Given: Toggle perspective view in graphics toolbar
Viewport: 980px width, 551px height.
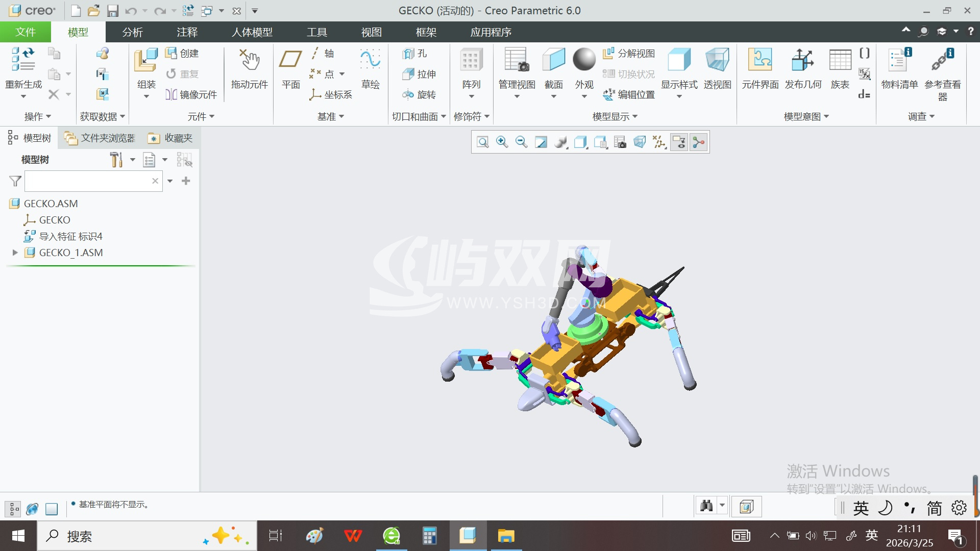Looking at the screenshot, I should point(640,142).
